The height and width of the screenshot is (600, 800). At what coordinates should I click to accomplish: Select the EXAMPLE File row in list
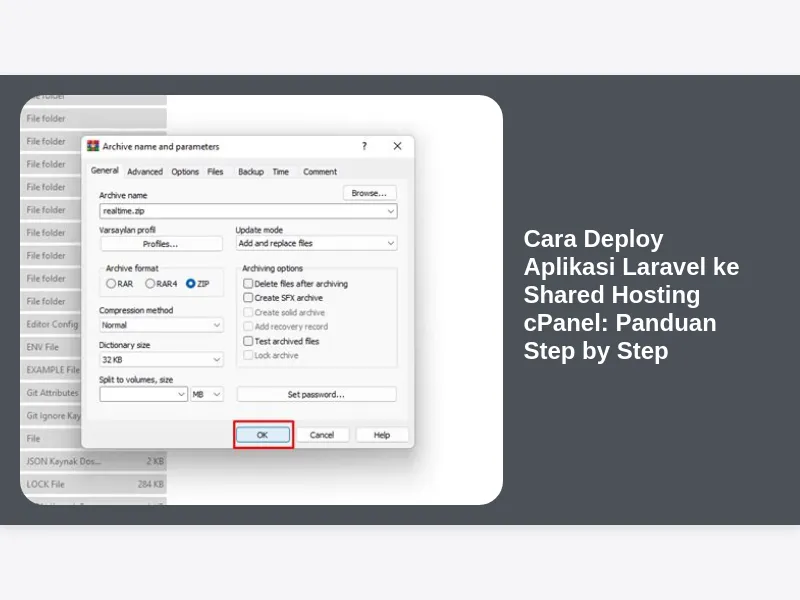click(51, 370)
